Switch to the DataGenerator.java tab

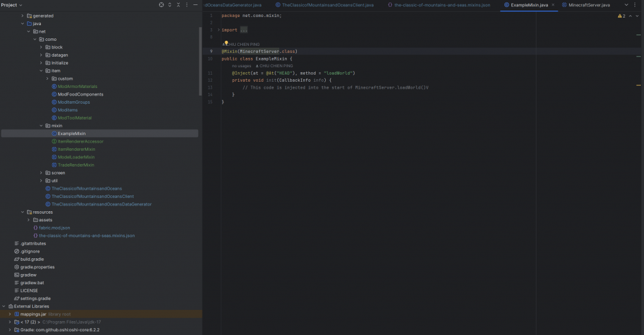coord(233,5)
